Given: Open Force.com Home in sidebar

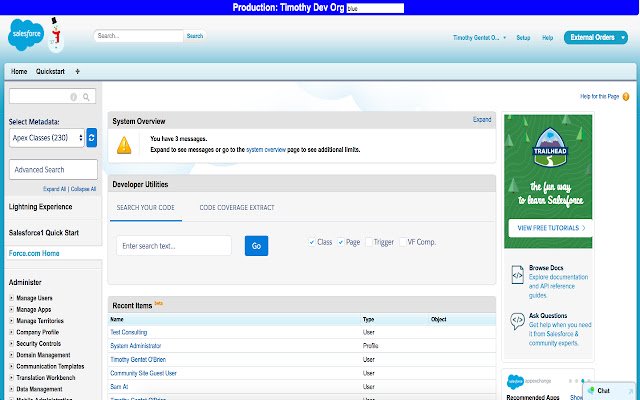Looking at the screenshot, I should 34,253.
